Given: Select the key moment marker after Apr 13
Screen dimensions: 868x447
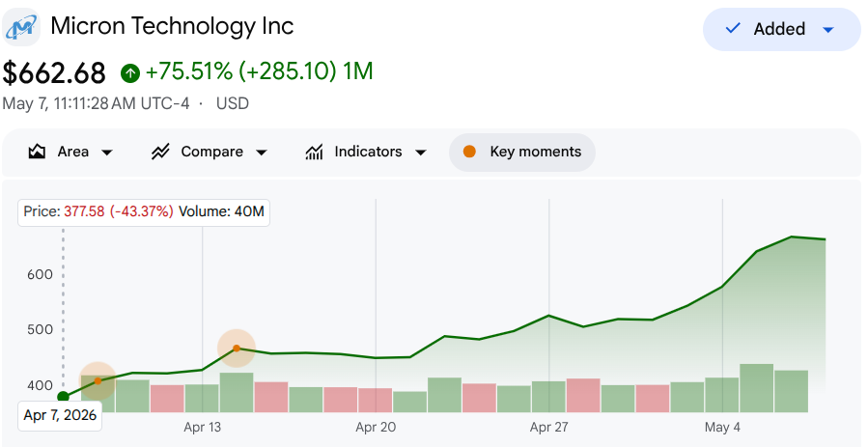Looking at the screenshot, I should [x=237, y=349].
